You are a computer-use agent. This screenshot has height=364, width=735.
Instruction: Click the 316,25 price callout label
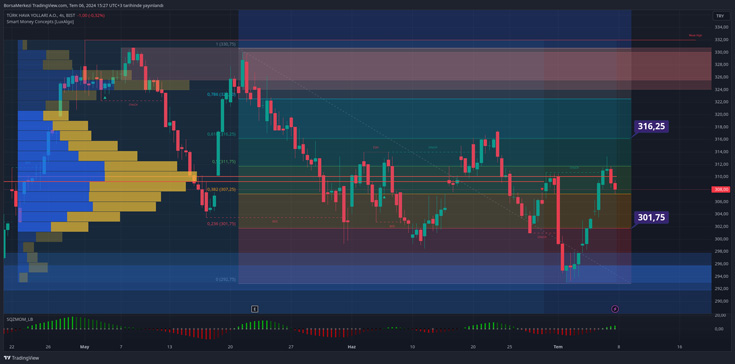(x=652, y=126)
